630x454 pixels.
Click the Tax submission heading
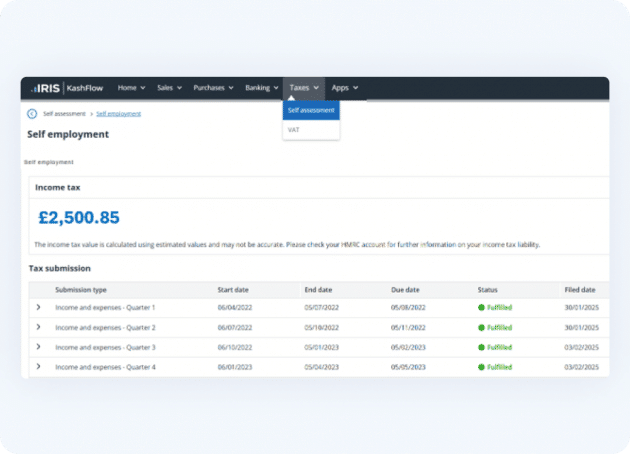tap(59, 268)
